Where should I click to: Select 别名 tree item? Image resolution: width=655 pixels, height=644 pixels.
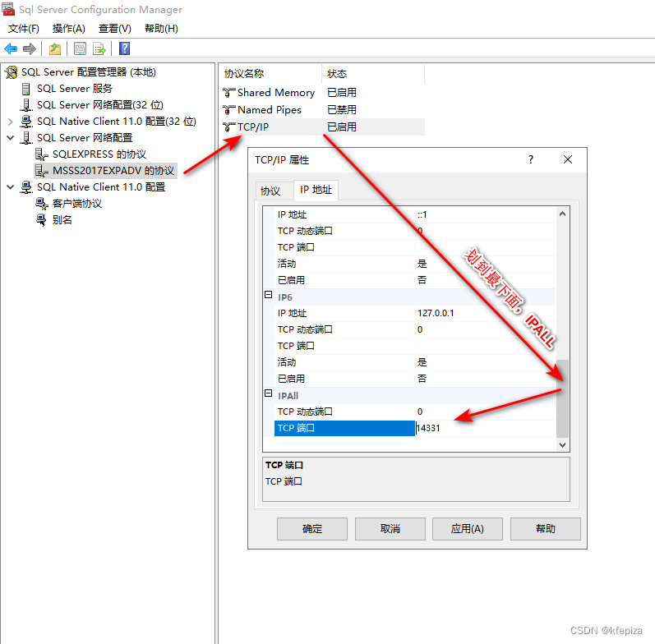pyautogui.click(x=62, y=220)
